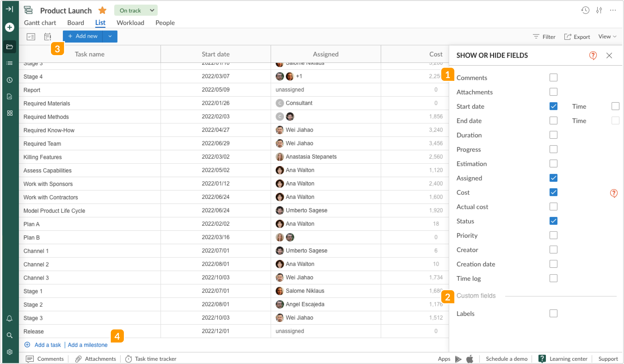Open the Task list icon in sidebar
Viewport: 624px width, 364px height.
pos(10,63)
